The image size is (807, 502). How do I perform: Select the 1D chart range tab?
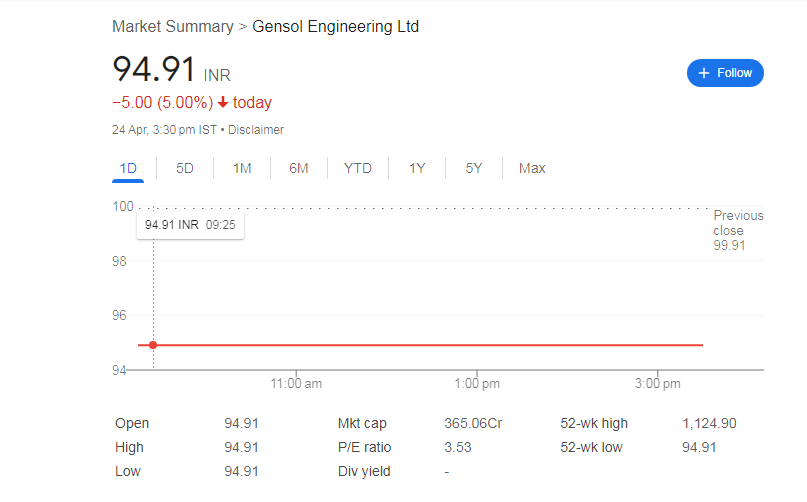coord(128,168)
